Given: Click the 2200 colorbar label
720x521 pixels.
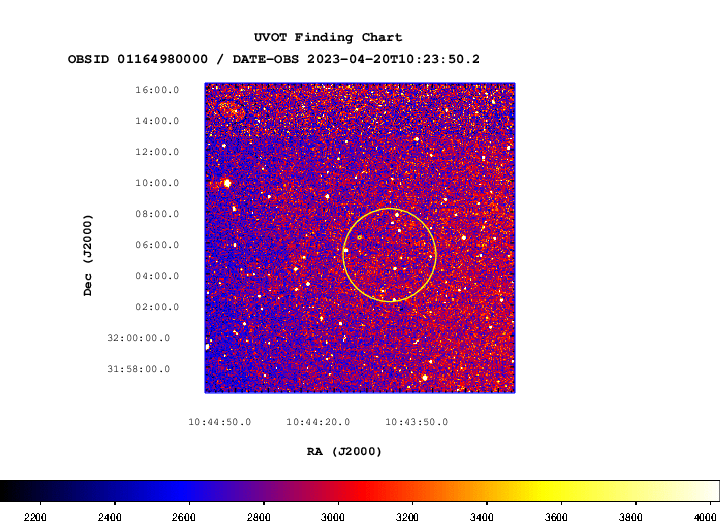Looking at the screenshot, I should [x=35, y=517].
